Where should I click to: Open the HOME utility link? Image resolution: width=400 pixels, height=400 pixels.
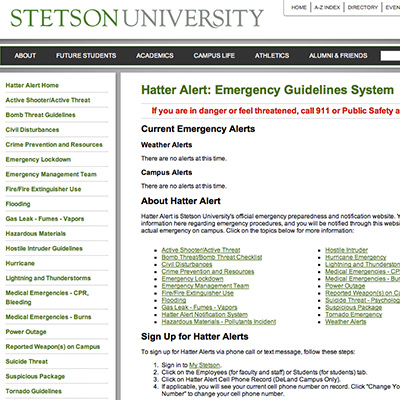tap(299, 7)
